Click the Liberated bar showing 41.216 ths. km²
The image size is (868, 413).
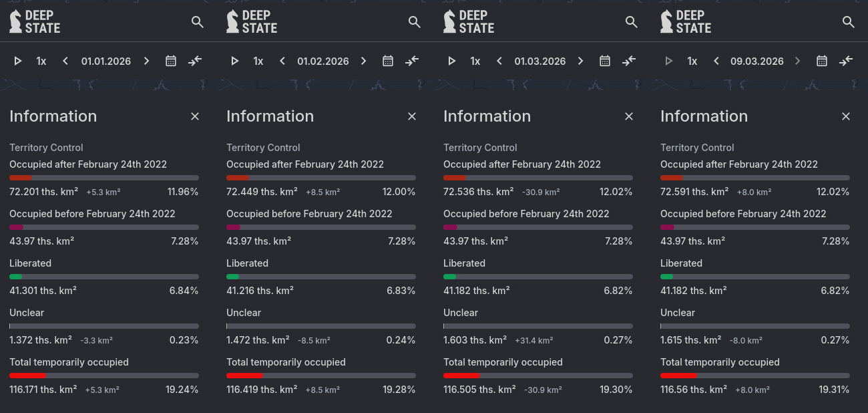tap(321, 277)
